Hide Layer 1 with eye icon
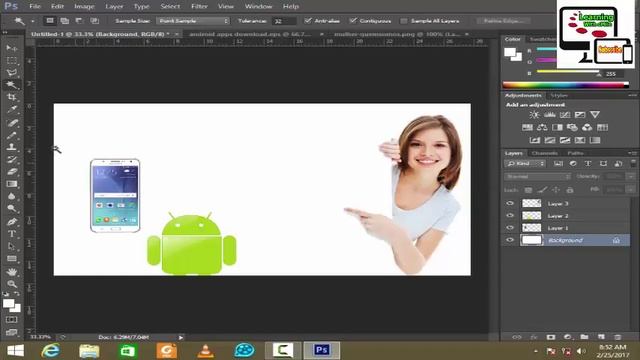The width and height of the screenshot is (640, 360). [510, 228]
